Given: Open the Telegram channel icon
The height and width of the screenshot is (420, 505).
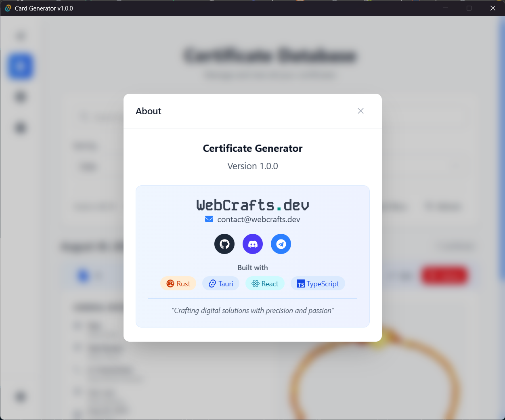Looking at the screenshot, I should coord(281,244).
